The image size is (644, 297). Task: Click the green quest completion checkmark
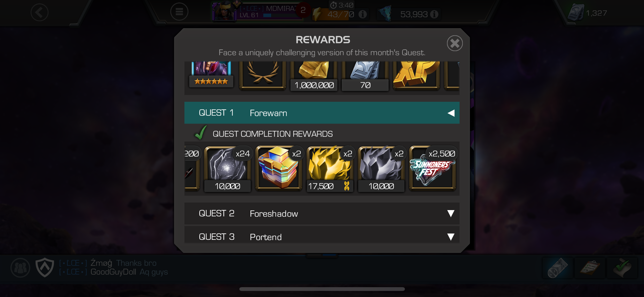tap(201, 133)
